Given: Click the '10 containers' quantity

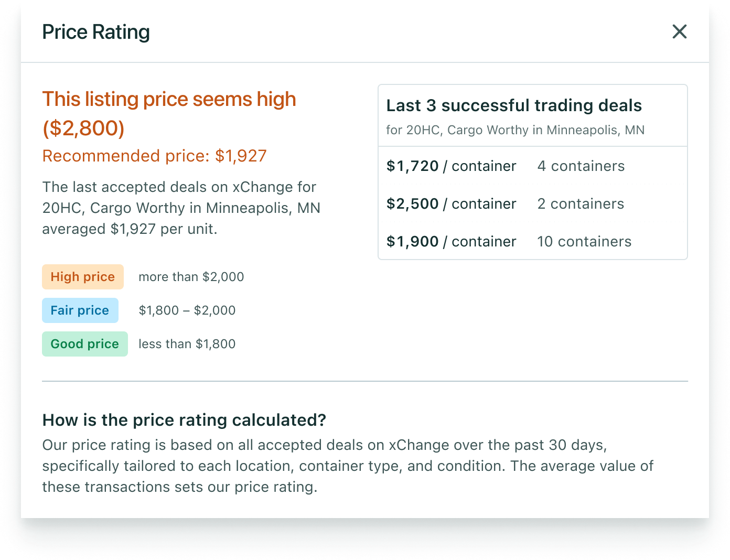Looking at the screenshot, I should coord(584,242).
